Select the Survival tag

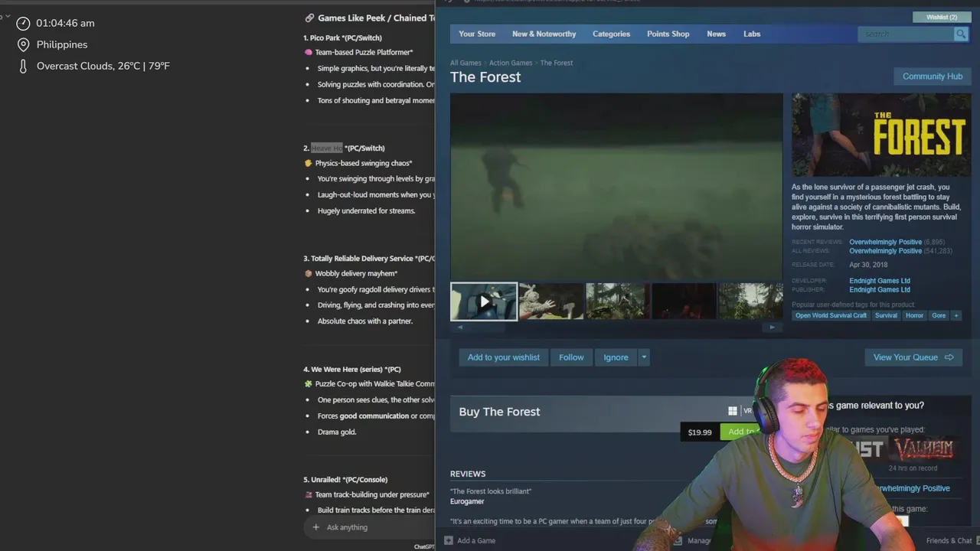(x=886, y=315)
